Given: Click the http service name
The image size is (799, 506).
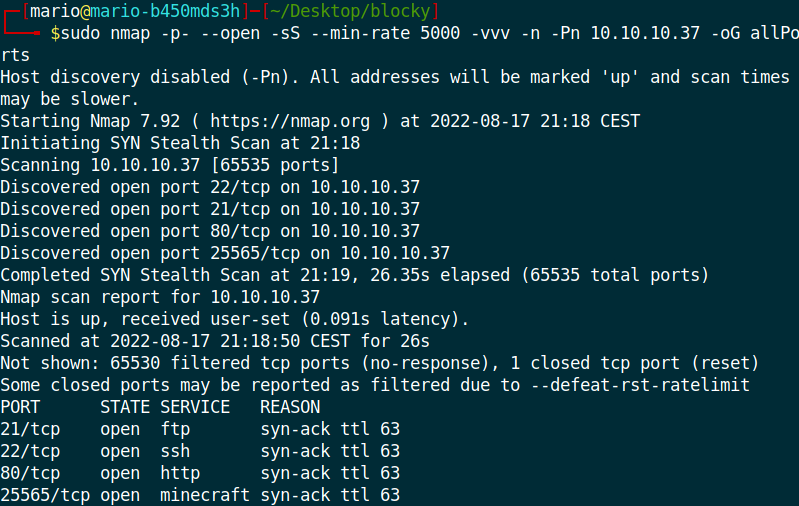Looking at the screenshot, I should pyautogui.click(x=180, y=473).
